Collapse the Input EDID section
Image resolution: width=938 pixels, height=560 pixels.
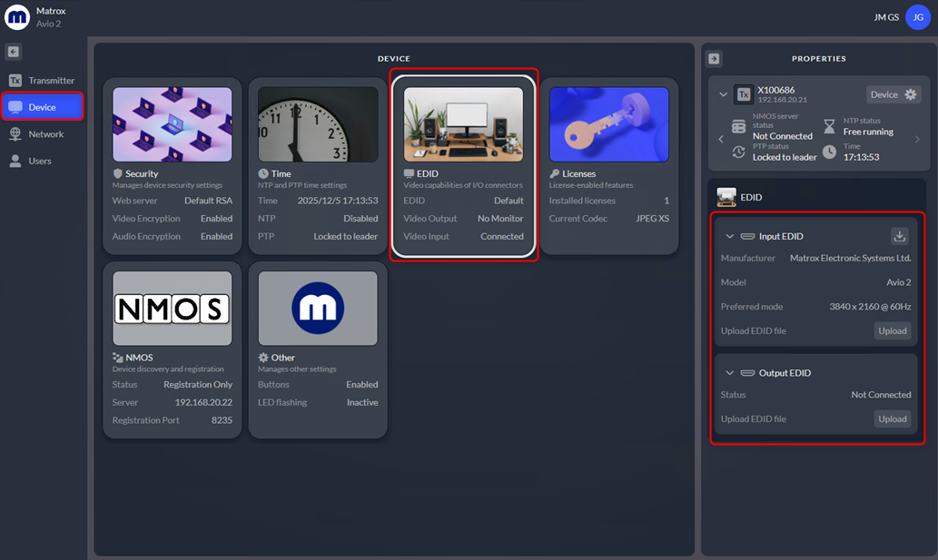(x=729, y=236)
